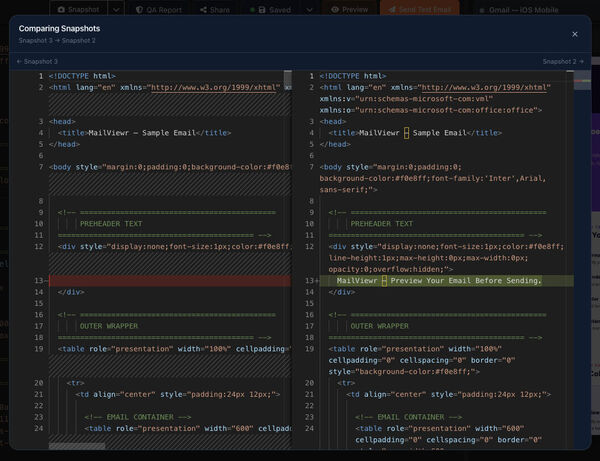Click '<head>' in right pane

tap(333, 122)
